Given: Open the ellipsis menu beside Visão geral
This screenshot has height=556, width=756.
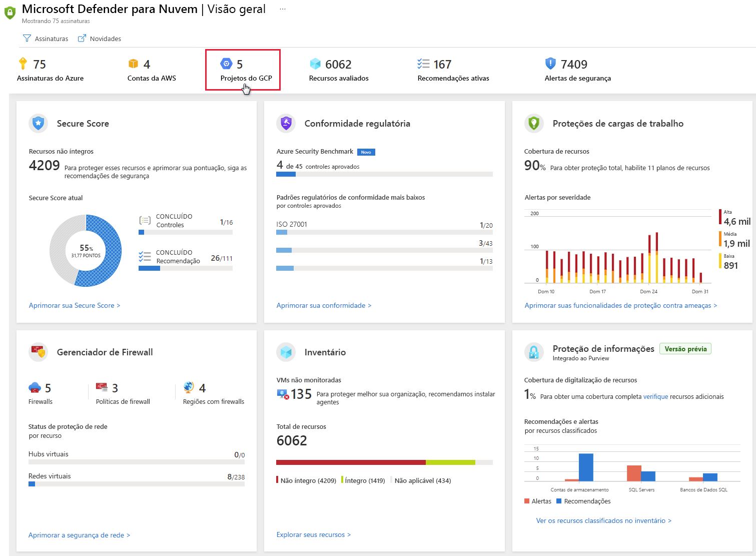Looking at the screenshot, I should coord(283,9).
